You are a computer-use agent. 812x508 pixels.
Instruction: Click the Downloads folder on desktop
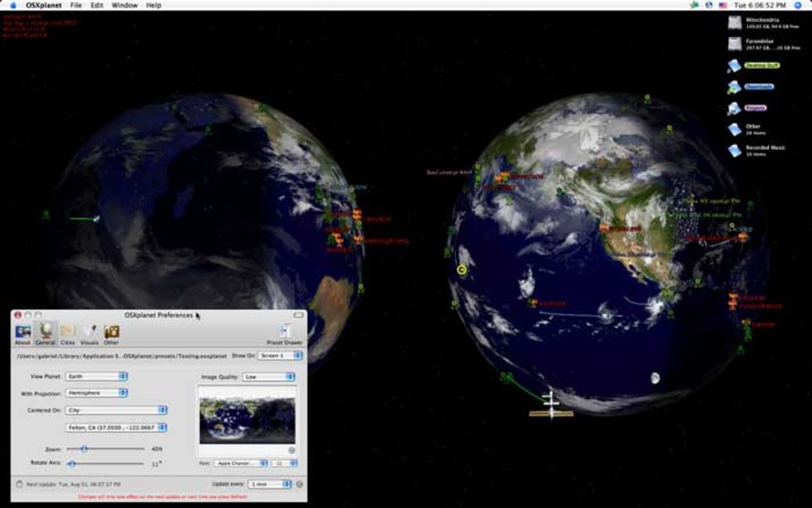point(734,87)
